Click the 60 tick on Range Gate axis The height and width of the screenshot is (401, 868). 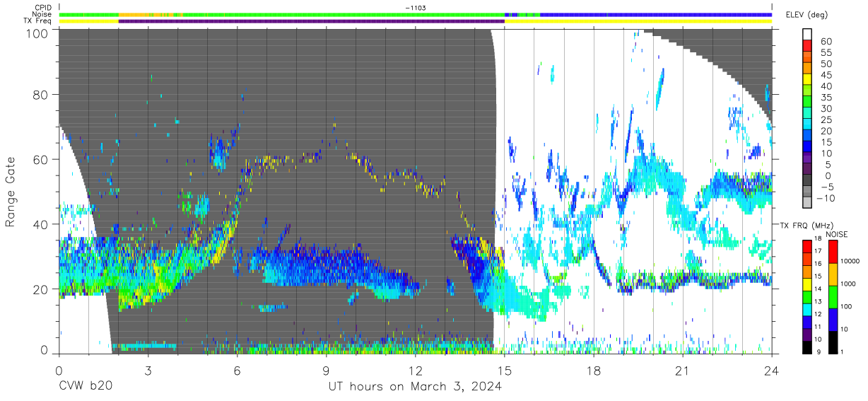(42, 160)
